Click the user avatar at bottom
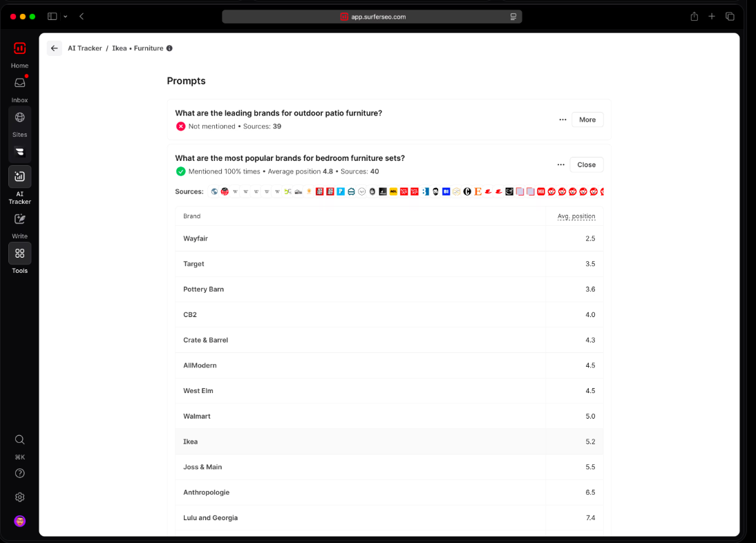 tap(19, 521)
